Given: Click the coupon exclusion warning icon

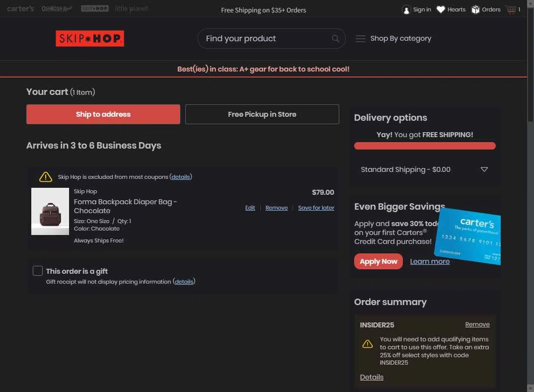Looking at the screenshot, I should (46, 177).
